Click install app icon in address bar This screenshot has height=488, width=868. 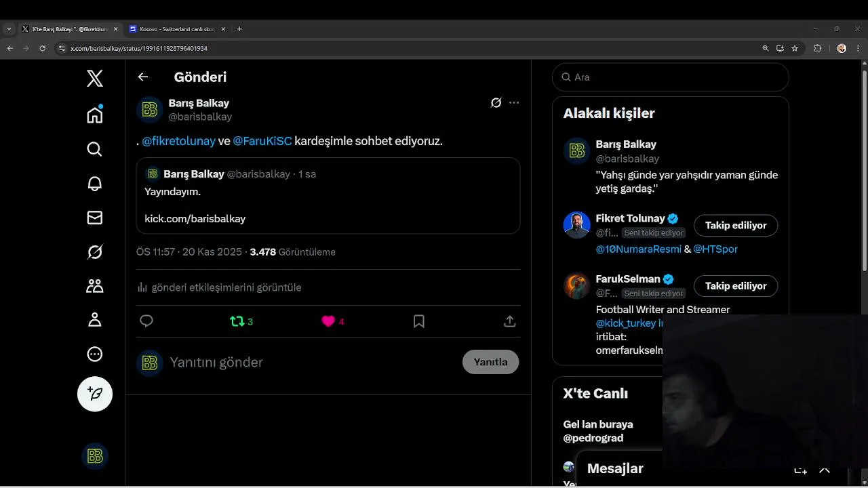(780, 48)
